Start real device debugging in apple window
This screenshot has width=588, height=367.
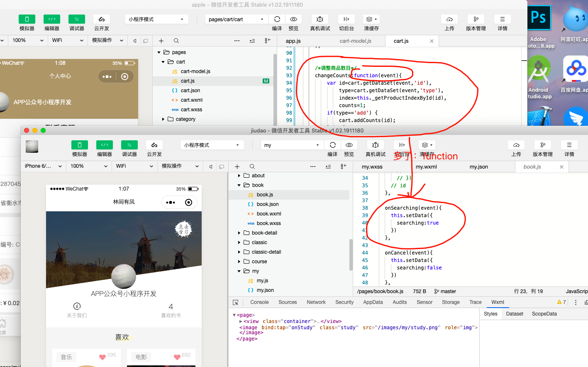click(320, 19)
